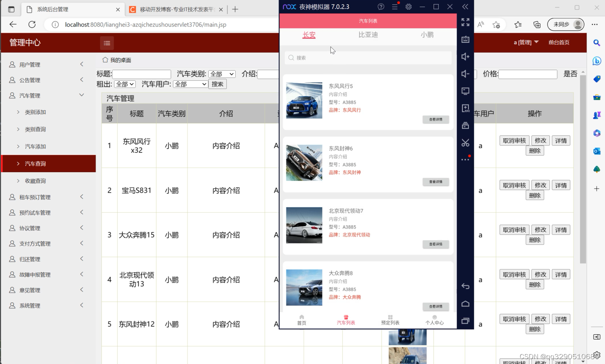The width and height of the screenshot is (605, 364).
Task: Open Nox hamburger menu in title bar
Action: pos(395,7)
